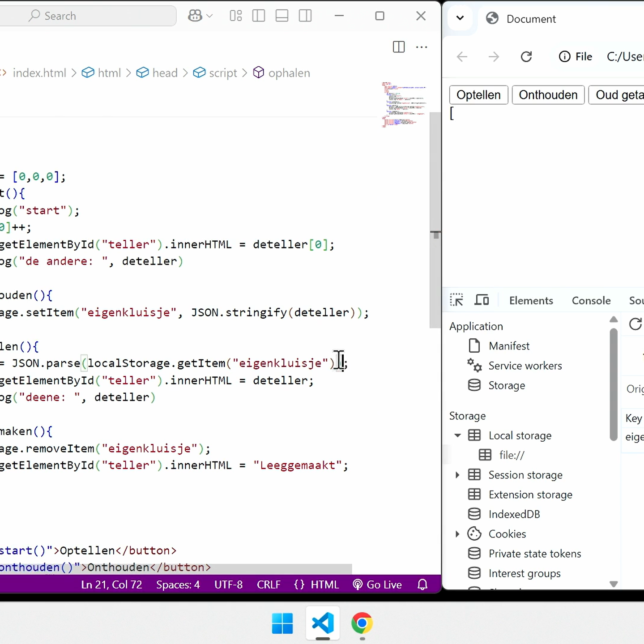Collapse the Local storage tree node

[457, 435]
